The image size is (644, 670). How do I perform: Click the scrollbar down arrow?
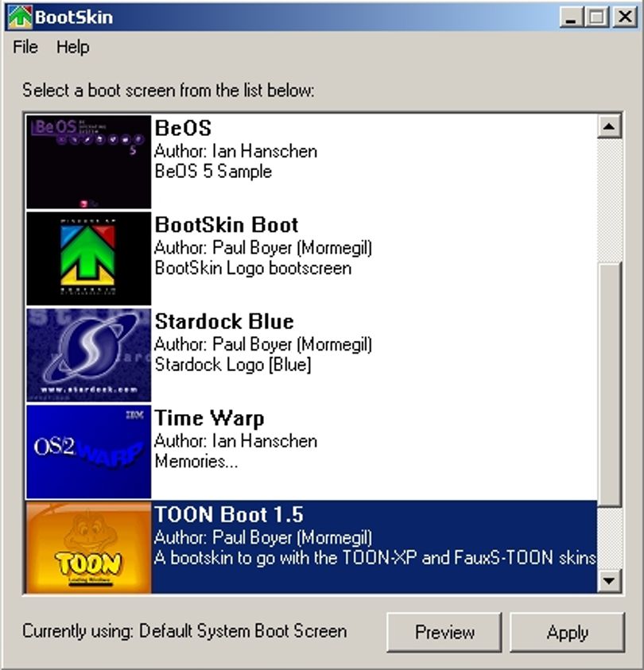[x=609, y=581]
